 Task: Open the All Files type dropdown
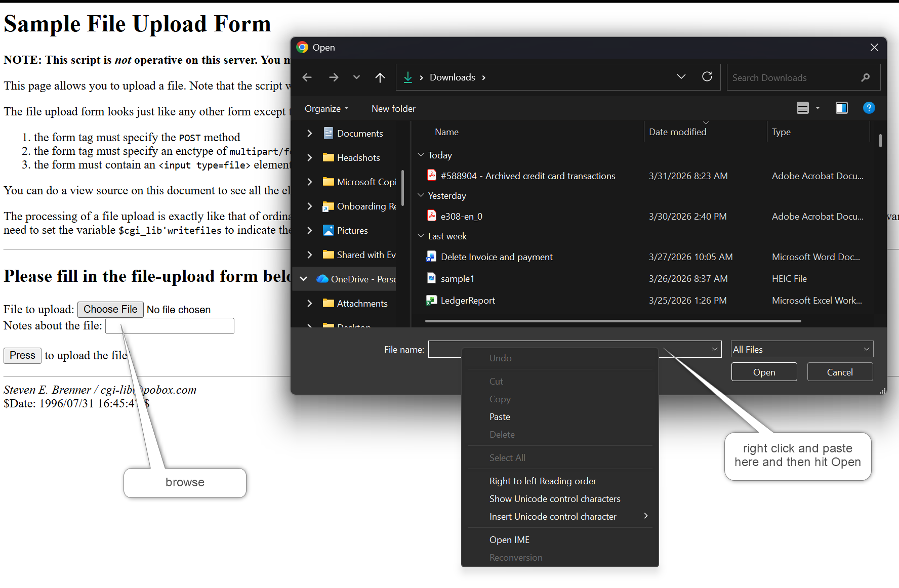click(802, 349)
